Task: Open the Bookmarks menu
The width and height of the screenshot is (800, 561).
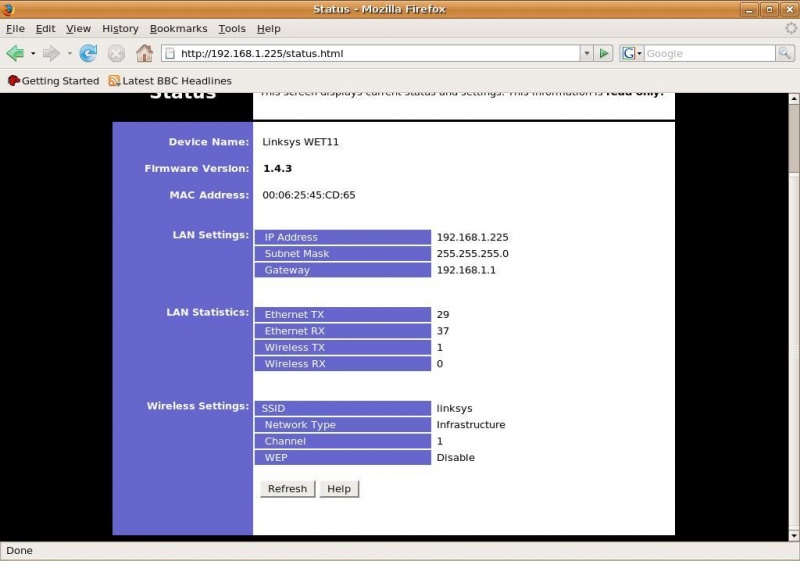Action: pyautogui.click(x=179, y=29)
